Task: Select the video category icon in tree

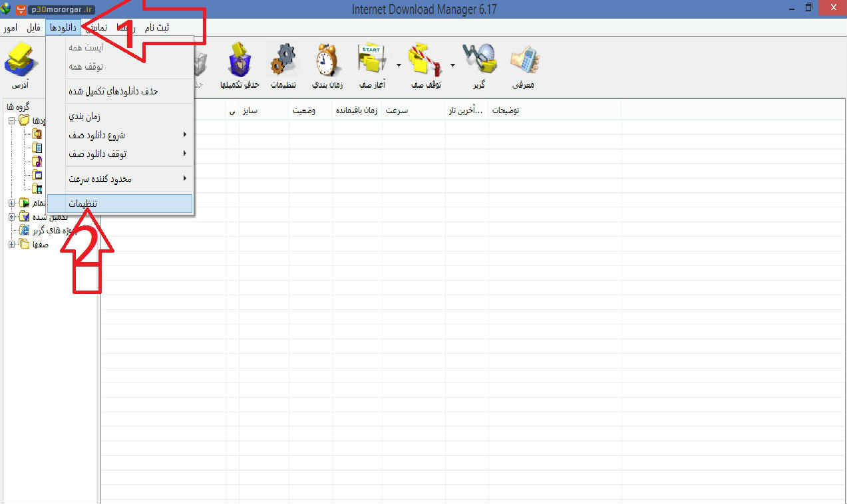Action: 37,189
